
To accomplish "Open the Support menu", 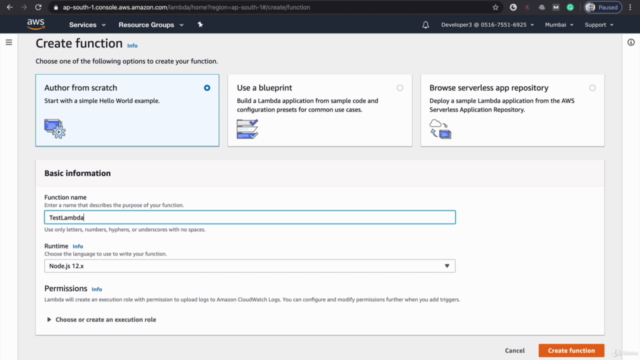I will tap(599, 25).
